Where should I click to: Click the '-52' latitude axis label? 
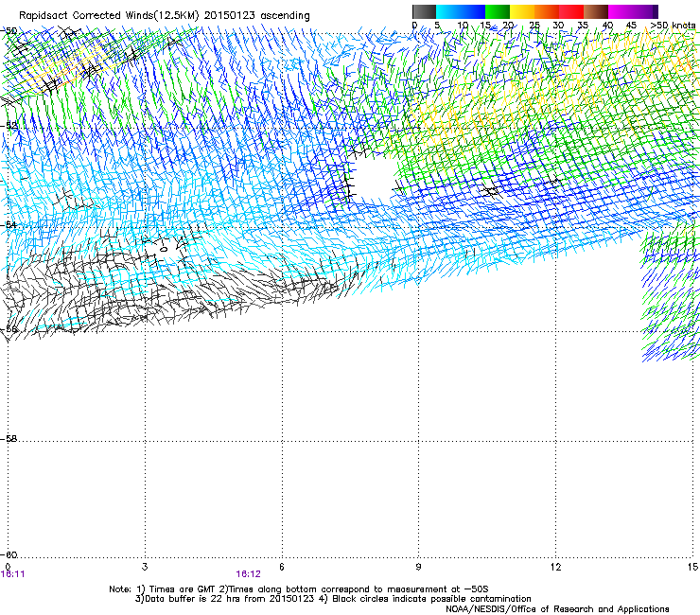9,126
